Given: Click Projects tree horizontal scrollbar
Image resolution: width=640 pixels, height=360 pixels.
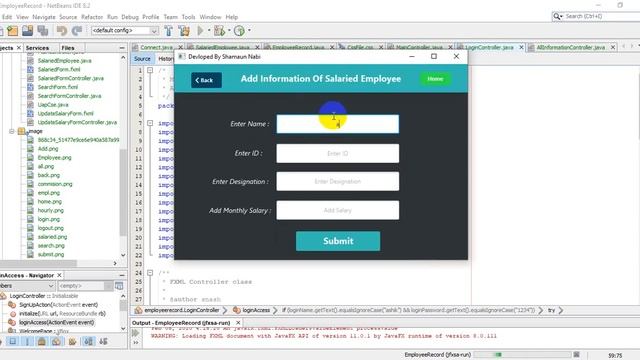Looking at the screenshot, I should tap(38, 263).
